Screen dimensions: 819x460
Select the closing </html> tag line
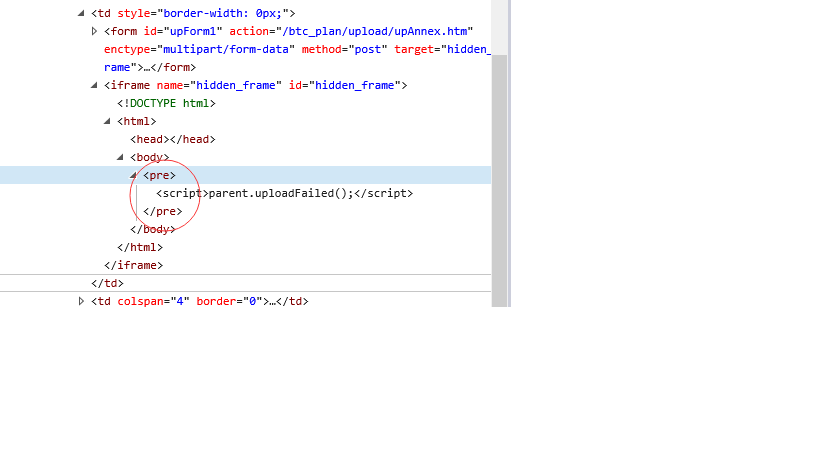pos(140,247)
